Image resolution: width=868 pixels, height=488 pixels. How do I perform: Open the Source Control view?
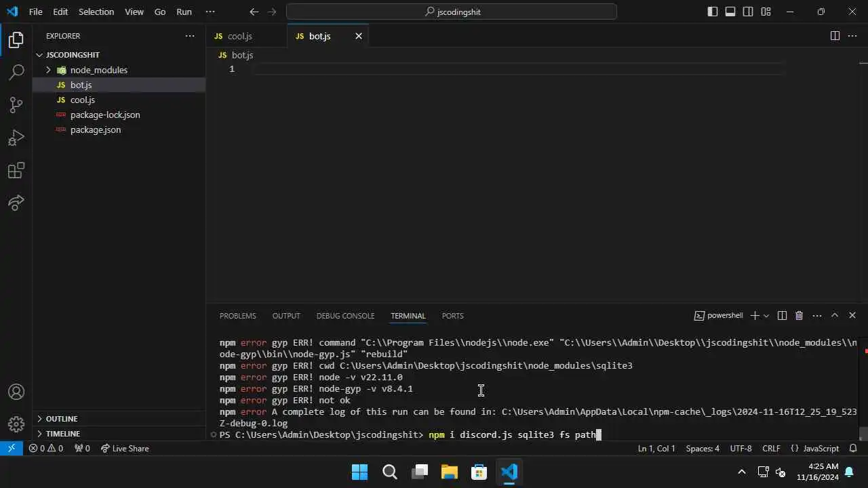coord(16,105)
